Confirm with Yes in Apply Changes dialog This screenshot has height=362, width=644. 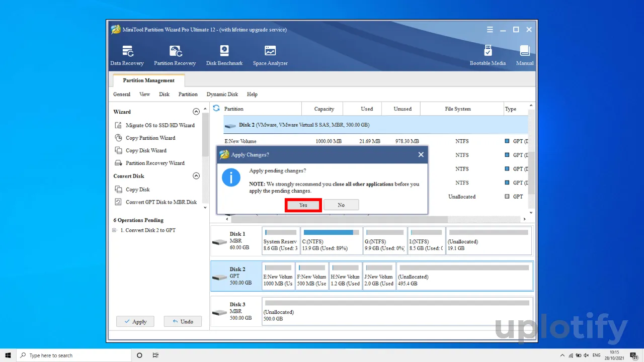[303, 205]
